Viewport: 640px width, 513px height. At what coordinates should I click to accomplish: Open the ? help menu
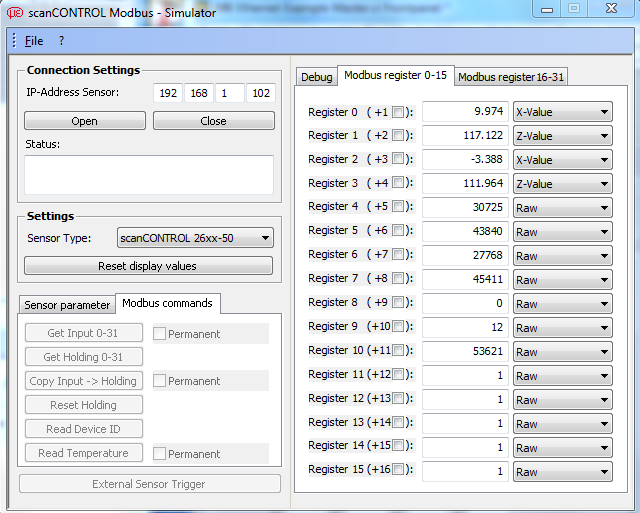[x=61, y=41]
